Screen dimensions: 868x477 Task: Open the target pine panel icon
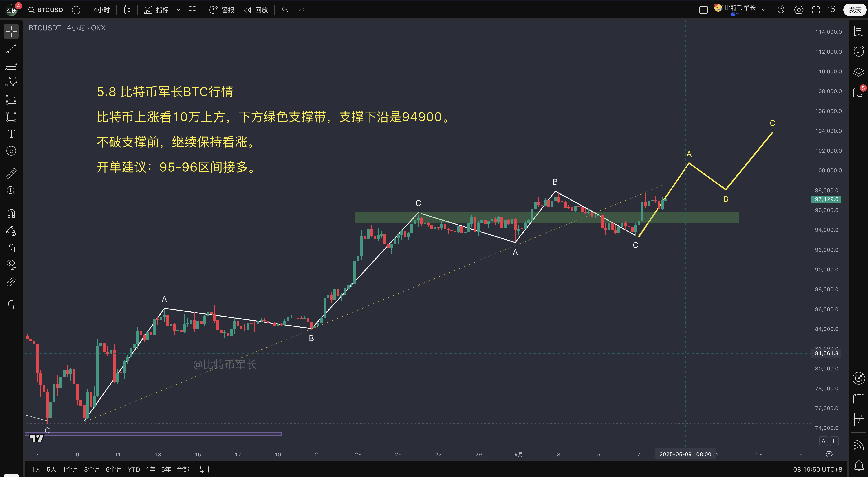(x=859, y=378)
